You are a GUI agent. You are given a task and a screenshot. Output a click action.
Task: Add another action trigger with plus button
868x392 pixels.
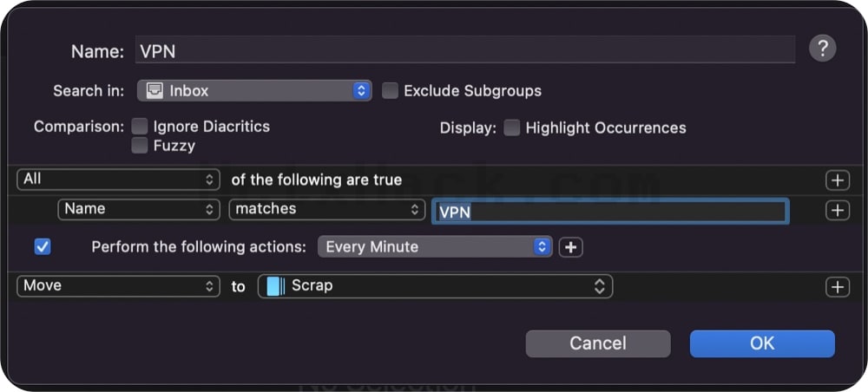(x=571, y=247)
